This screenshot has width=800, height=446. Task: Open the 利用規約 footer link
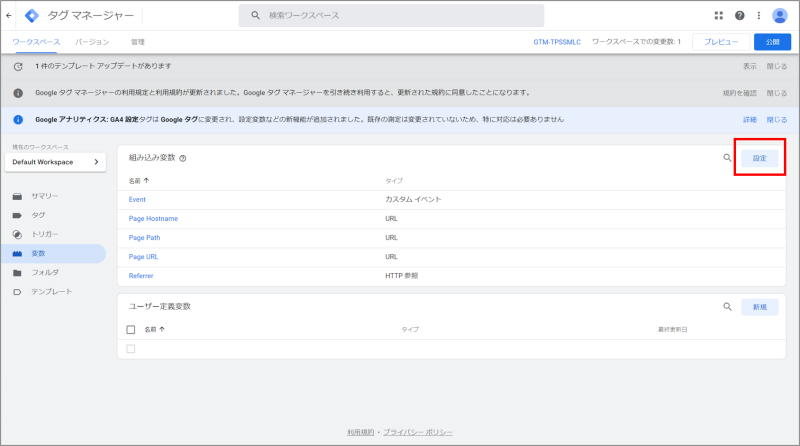360,432
